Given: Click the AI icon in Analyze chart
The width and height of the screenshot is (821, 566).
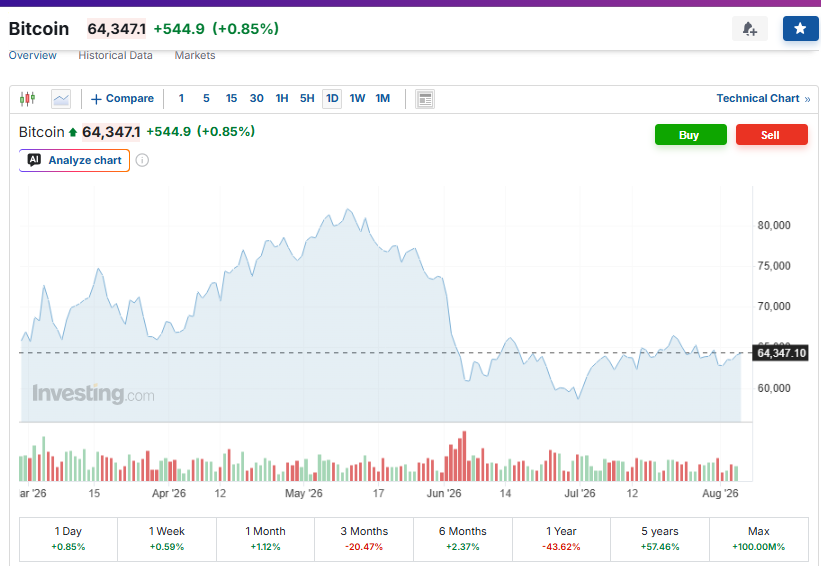Looking at the screenshot, I should [x=34, y=160].
